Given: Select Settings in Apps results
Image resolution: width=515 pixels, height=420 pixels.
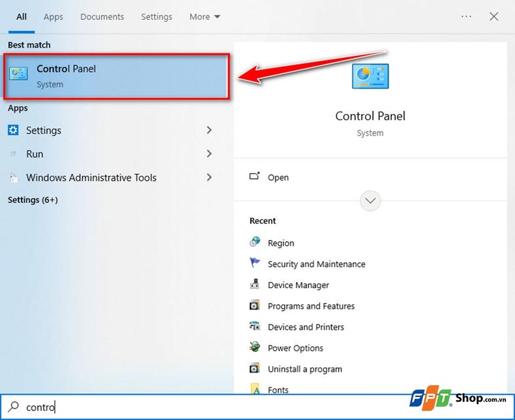Looking at the screenshot, I should coord(110,131).
